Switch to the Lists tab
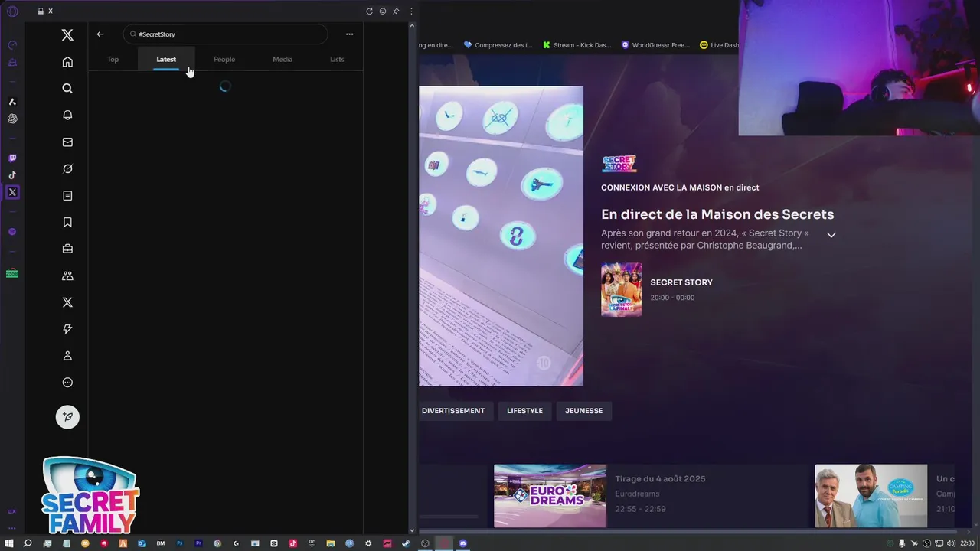 [x=337, y=59]
